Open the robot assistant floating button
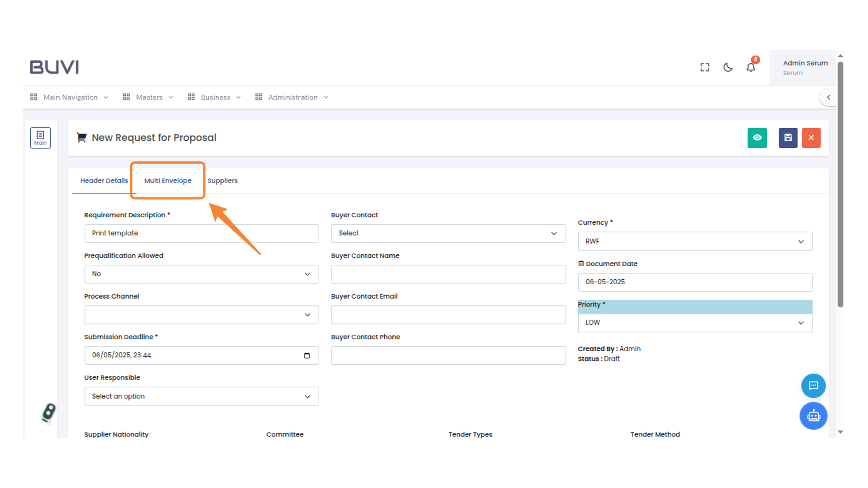Image resolution: width=868 pixels, height=488 pixels. [x=813, y=416]
